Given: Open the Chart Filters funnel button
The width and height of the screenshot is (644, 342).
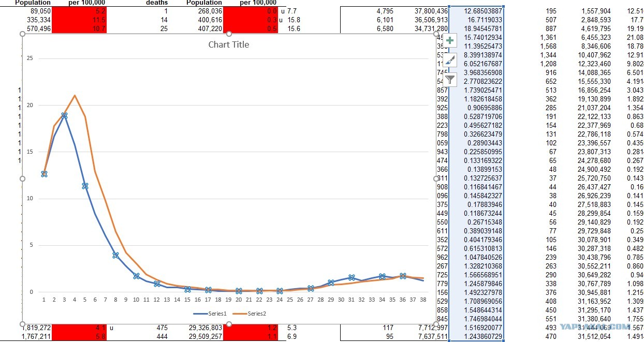Looking at the screenshot, I should [450, 79].
